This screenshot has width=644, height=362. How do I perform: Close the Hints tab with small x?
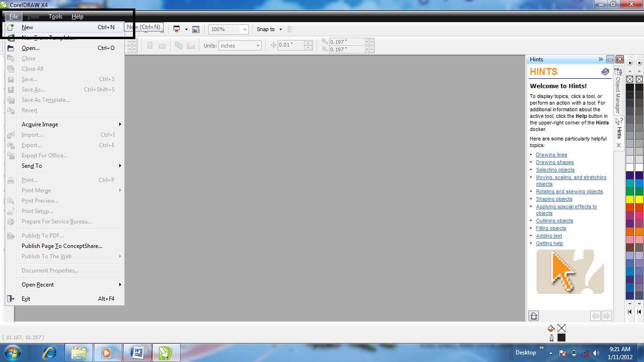pyautogui.click(x=619, y=145)
